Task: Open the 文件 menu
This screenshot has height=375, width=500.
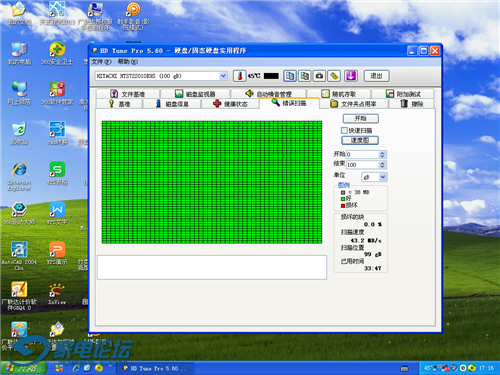Action: coord(101,62)
